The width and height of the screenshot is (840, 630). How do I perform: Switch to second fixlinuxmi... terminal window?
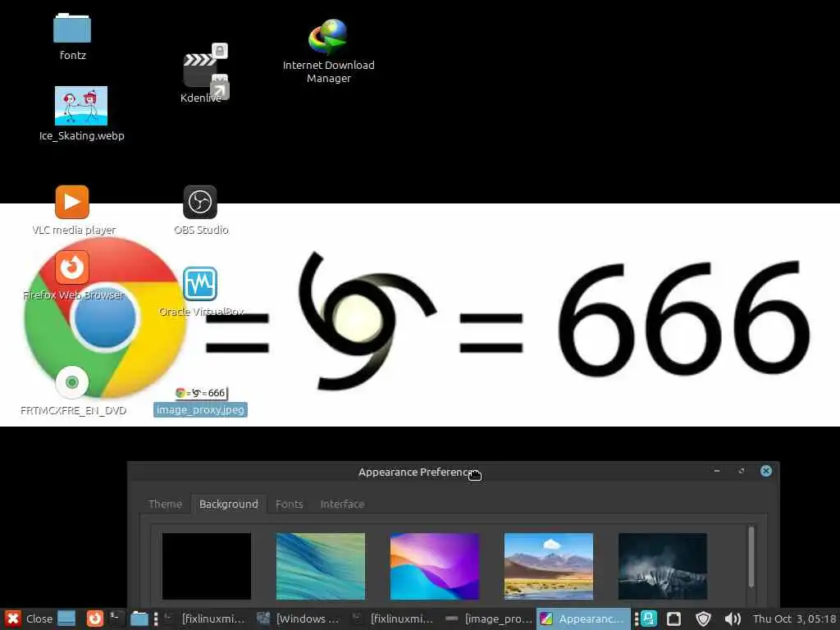point(394,619)
